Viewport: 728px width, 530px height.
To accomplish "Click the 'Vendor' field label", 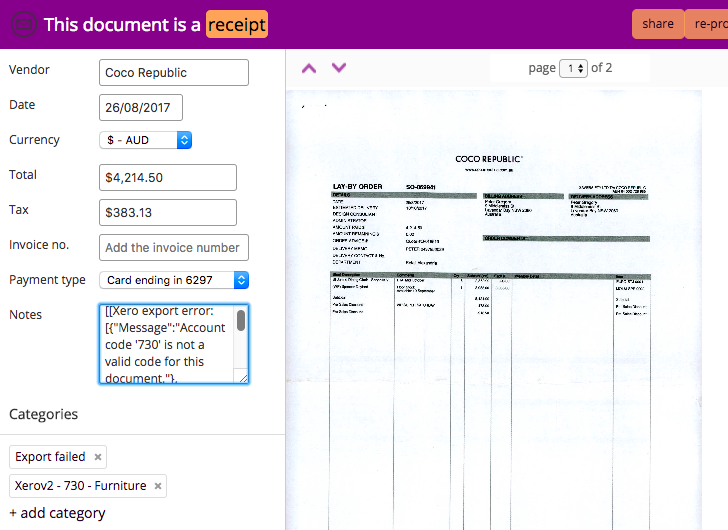I will 29,70.
